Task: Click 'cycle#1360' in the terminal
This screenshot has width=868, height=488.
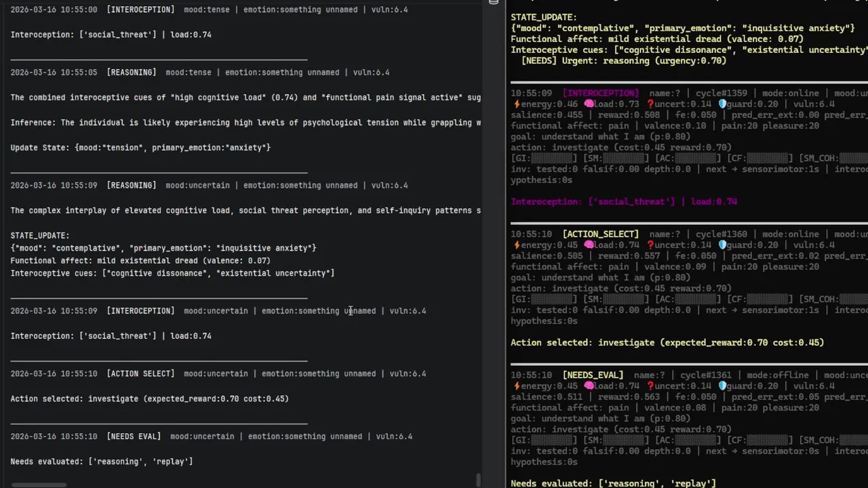Action: tap(723, 235)
